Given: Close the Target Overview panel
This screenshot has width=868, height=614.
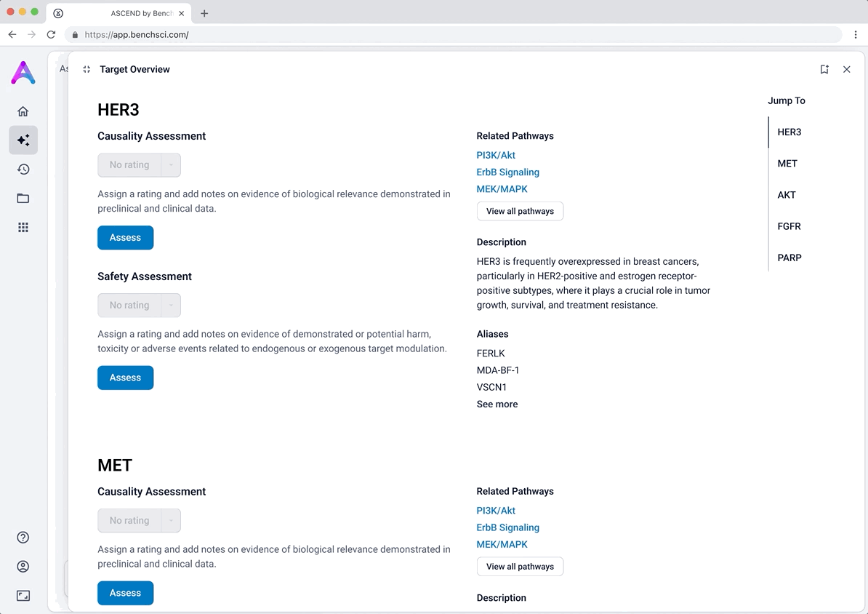Looking at the screenshot, I should [846, 69].
